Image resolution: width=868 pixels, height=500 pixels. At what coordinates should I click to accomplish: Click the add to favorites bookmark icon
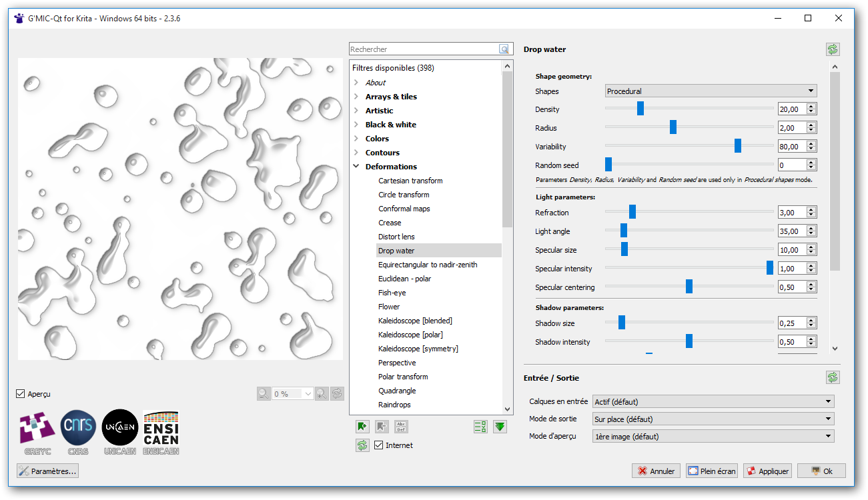click(362, 427)
